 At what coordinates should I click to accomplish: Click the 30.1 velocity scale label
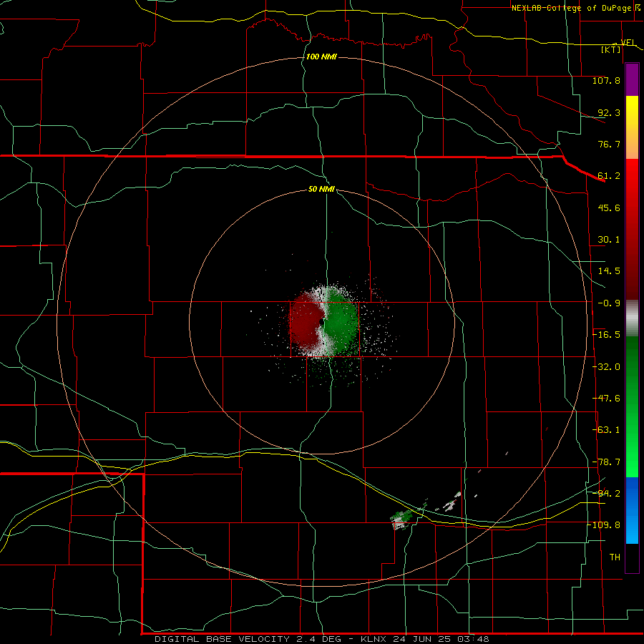pos(609,240)
